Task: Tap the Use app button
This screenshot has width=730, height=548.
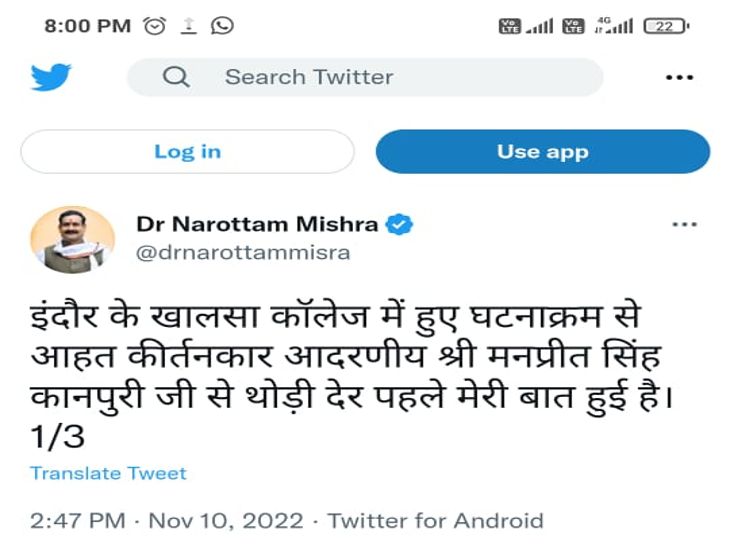Action: pyautogui.click(x=542, y=152)
